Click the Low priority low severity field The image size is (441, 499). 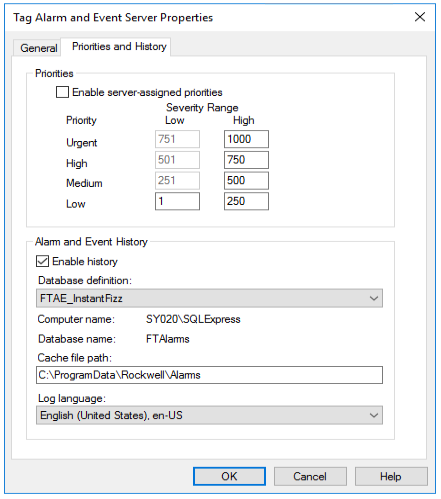[x=177, y=201]
